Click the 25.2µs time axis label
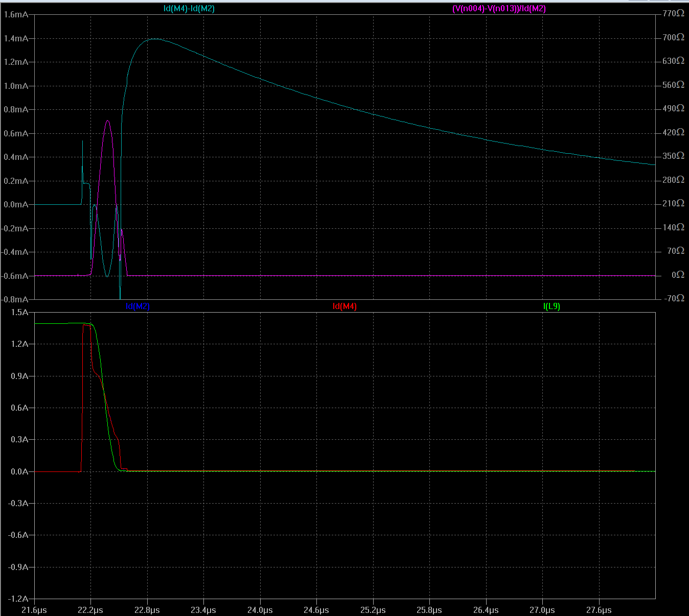Screen dimensions: 689x616 pos(373,610)
